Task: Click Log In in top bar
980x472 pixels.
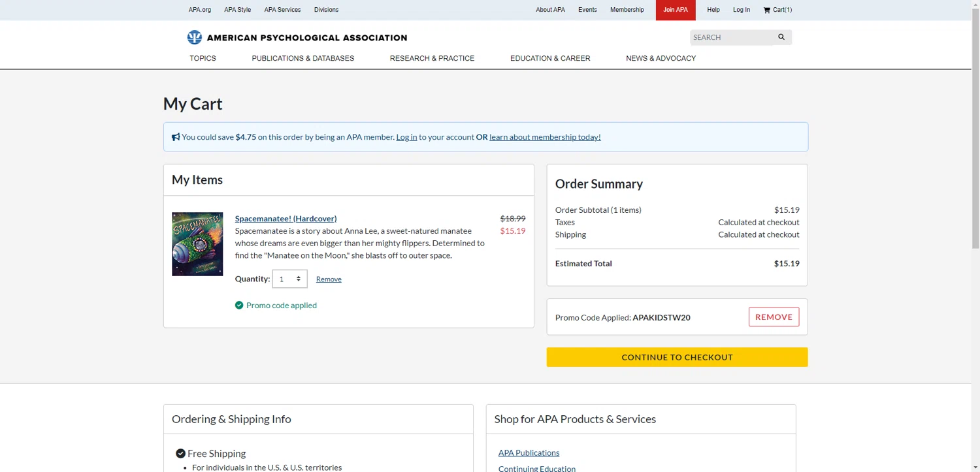Action: [x=742, y=10]
